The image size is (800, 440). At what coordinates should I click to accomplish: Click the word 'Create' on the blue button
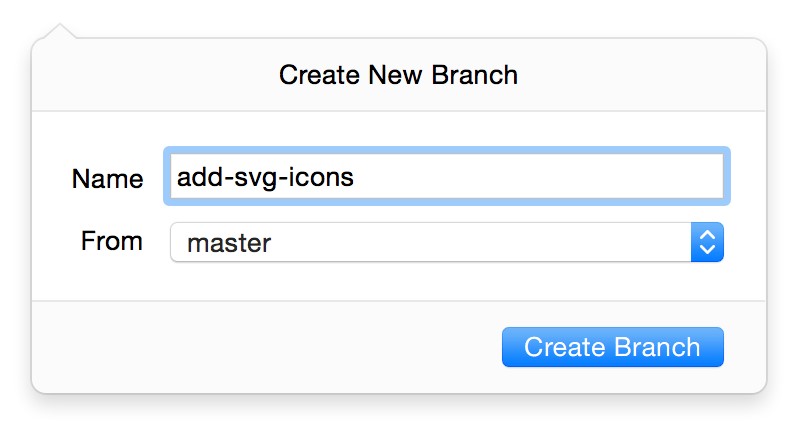(562, 347)
